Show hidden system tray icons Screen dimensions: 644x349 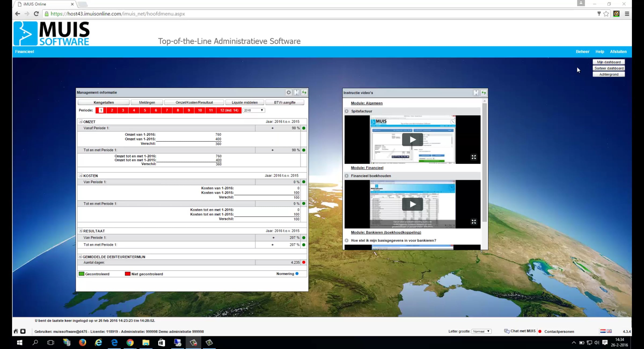pos(574,343)
